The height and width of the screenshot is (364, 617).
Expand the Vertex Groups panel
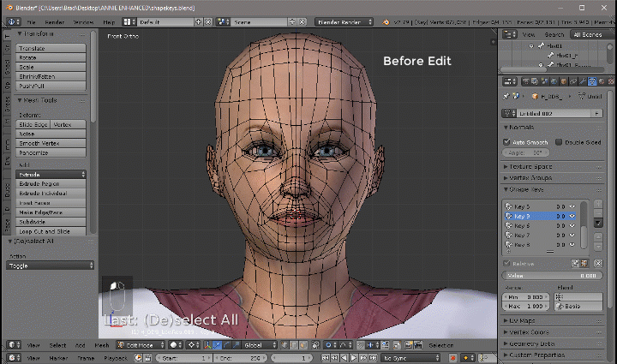point(531,176)
